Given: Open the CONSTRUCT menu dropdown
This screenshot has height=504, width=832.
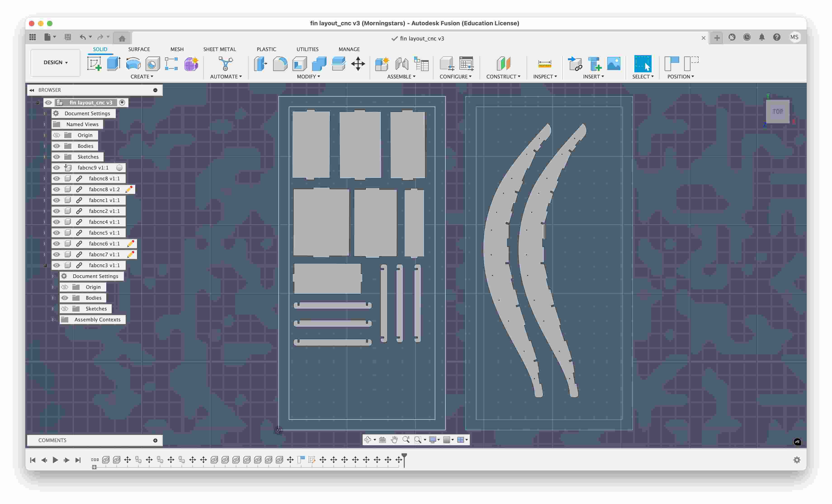Looking at the screenshot, I should (x=503, y=77).
